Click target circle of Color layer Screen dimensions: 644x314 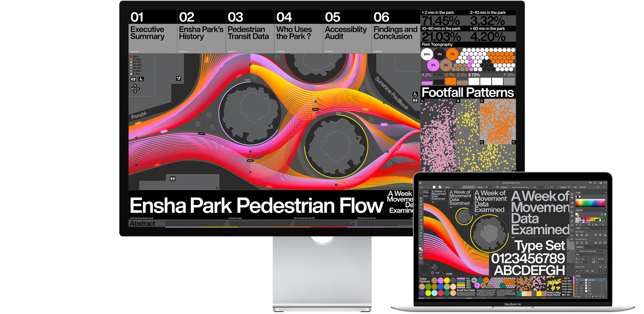602,283
